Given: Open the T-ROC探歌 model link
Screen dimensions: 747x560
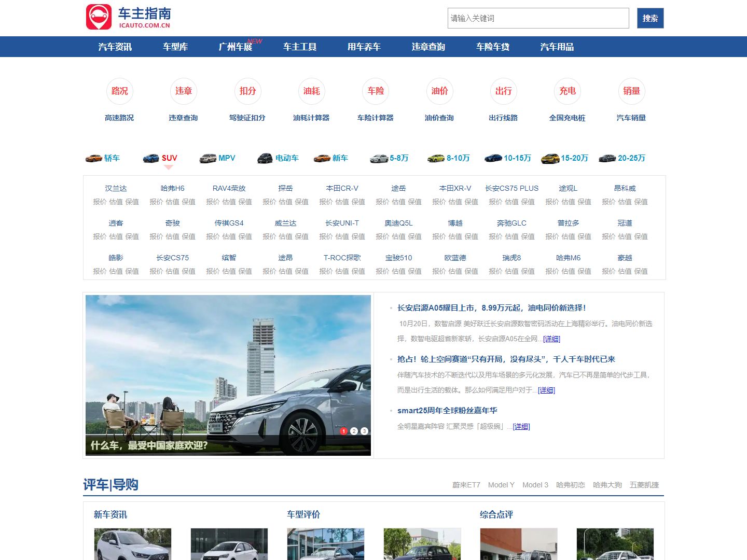Looking at the screenshot, I should pyautogui.click(x=342, y=258).
